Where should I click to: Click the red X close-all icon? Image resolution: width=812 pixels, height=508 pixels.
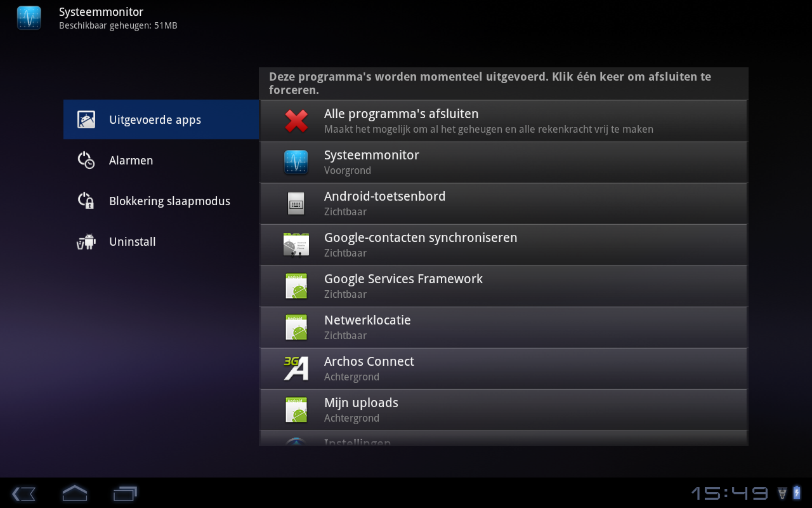296,121
